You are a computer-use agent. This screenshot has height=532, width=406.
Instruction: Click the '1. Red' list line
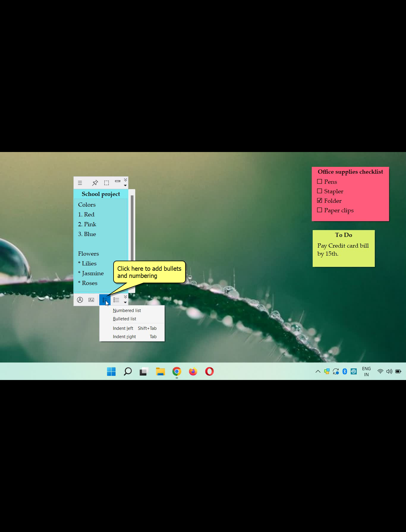coord(86,214)
